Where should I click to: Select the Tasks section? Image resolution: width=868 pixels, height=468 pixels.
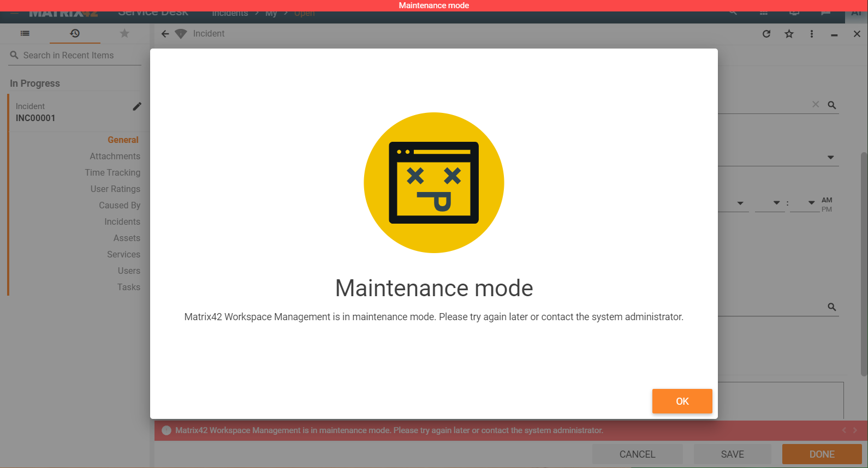[x=128, y=287]
